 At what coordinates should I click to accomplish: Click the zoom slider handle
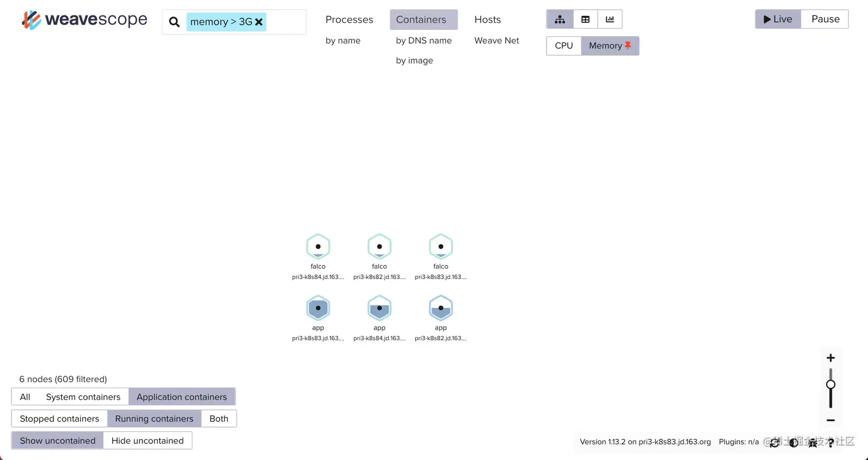831,385
